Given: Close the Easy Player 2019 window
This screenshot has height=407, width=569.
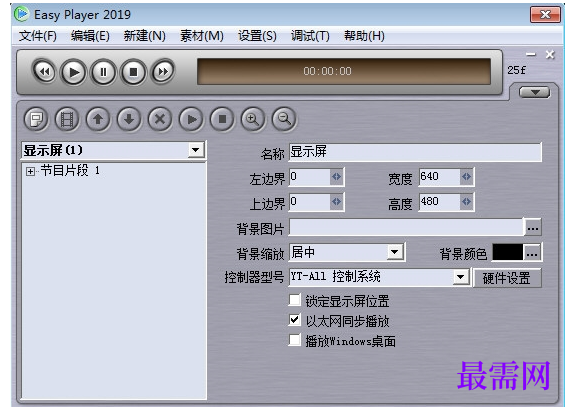Looking at the screenshot, I should (545, 15).
